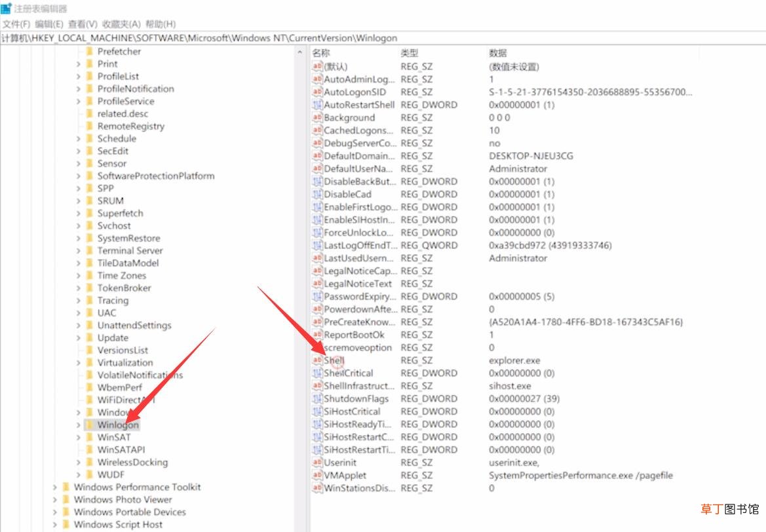Click the Registry Editor title bar icon
The width and height of the screenshot is (766, 532).
(x=6, y=9)
